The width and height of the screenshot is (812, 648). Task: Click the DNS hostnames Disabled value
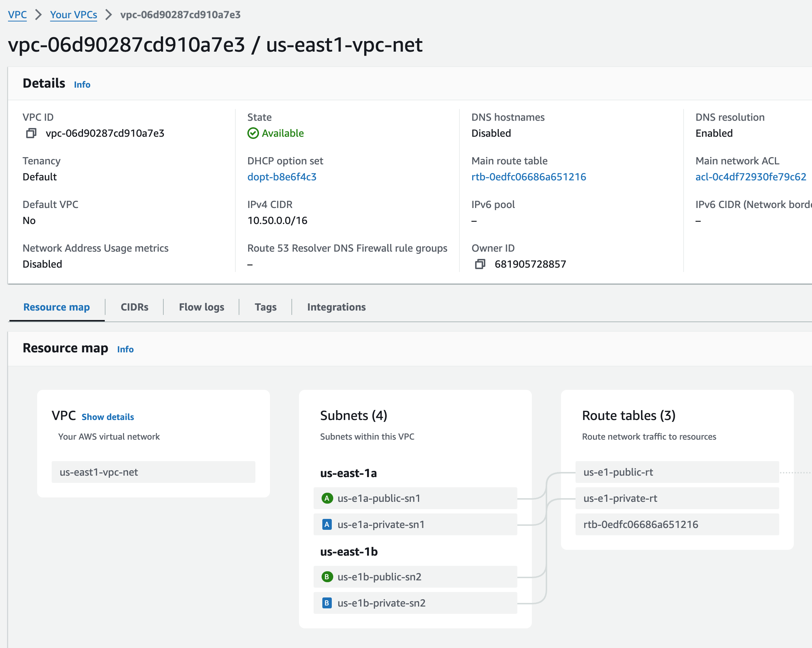491,133
